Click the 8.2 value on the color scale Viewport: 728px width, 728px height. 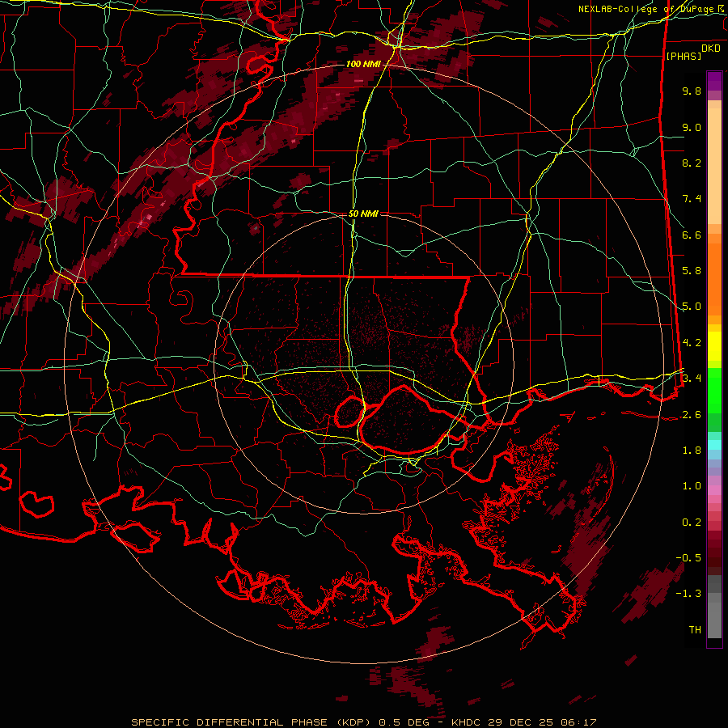coord(692,163)
